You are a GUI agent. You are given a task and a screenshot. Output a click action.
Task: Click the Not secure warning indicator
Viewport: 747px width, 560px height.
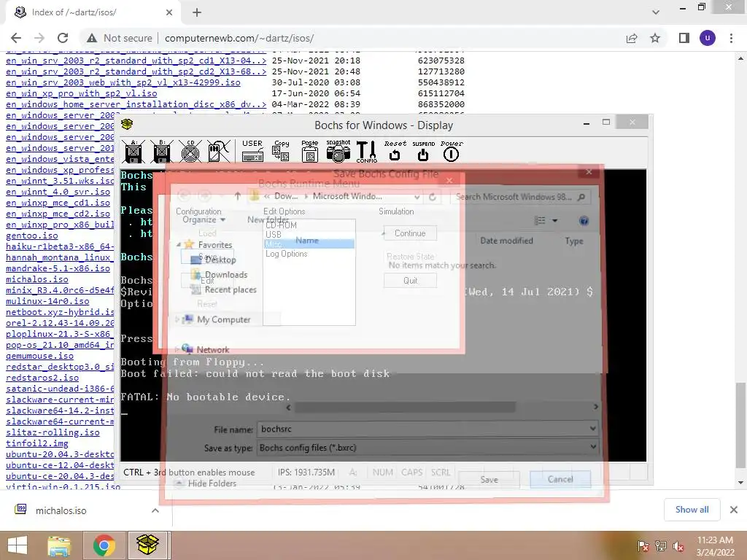(120, 38)
